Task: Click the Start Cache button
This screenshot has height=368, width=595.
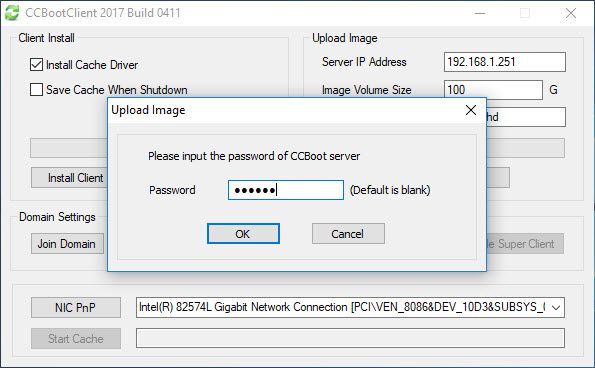Action: tap(76, 338)
